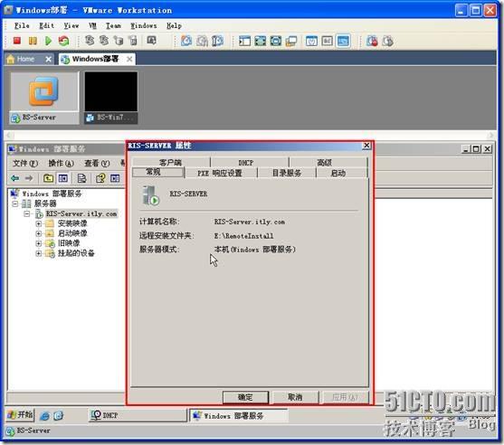Click the Unity mode icon

291,41
